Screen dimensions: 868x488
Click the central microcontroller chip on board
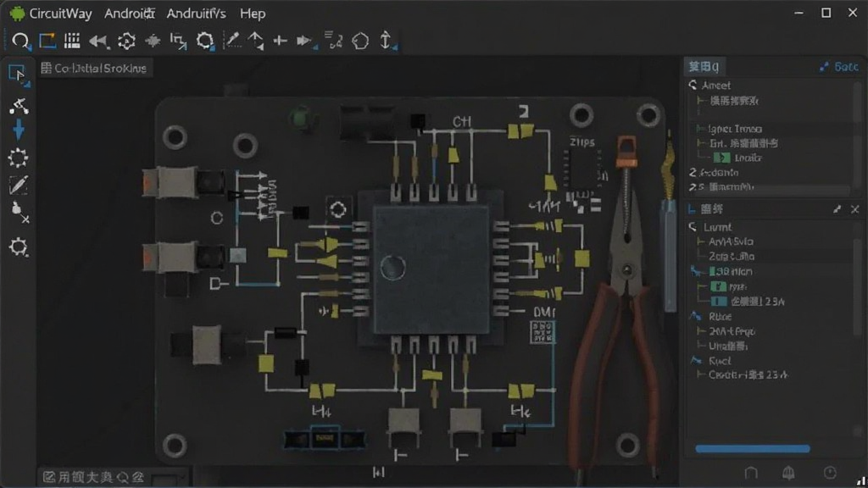coord(431,269)
